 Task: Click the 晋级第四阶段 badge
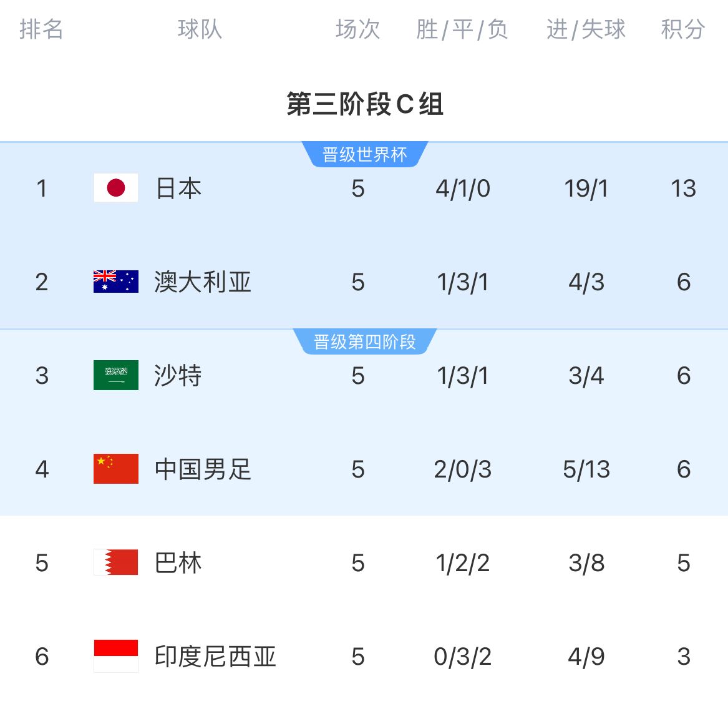click(x=364, y=341)
